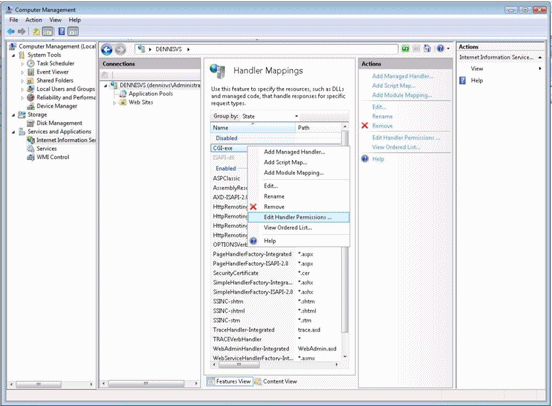Image resolution: width=552 pixels, height=406 pixels.
Task: Expand the Local Users and Groups node
Action: [23, 89]
